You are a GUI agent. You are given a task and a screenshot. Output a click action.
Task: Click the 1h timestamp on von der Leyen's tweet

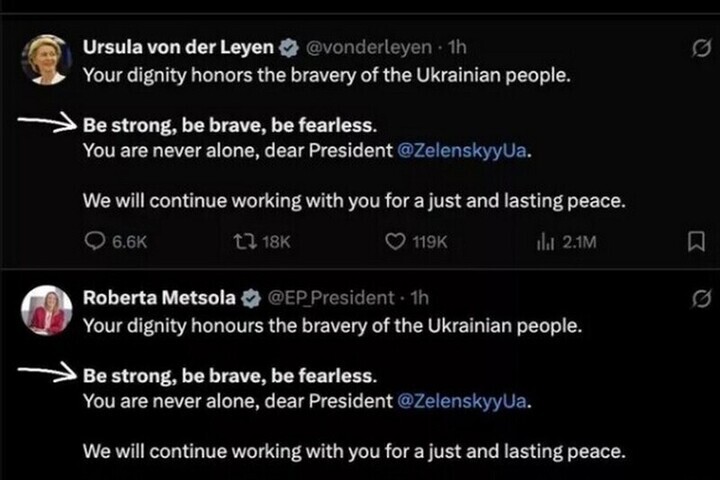[457, 47]
